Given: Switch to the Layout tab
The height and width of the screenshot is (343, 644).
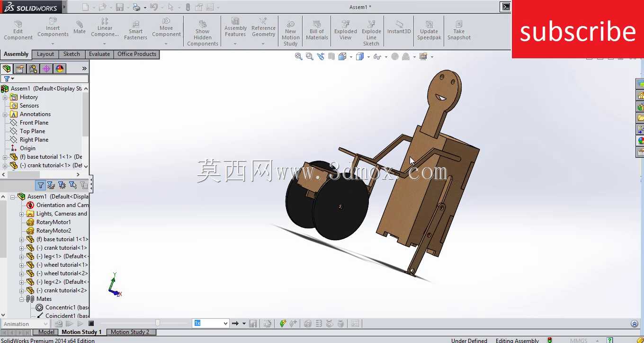Looking at the screenshot, I should pos(45,54).
